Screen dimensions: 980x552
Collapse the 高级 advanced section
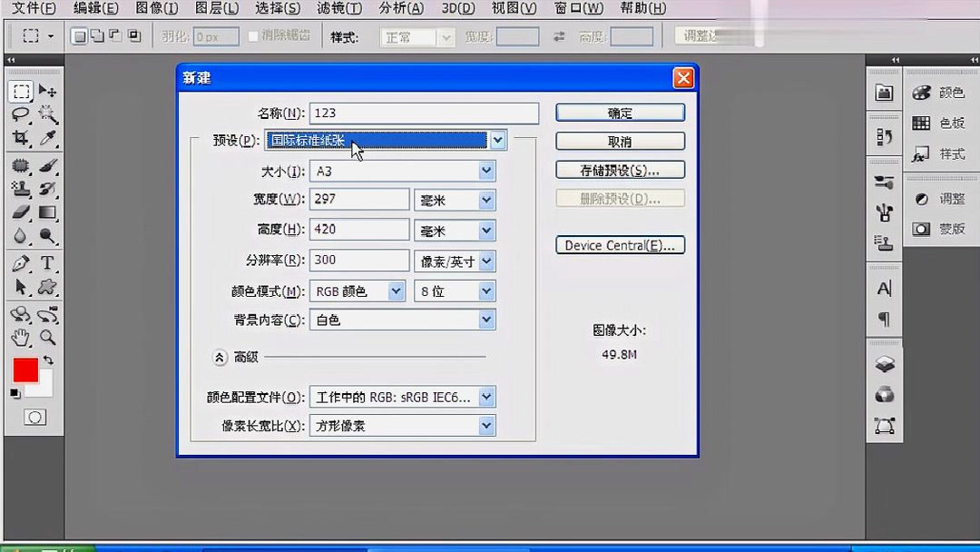(x=220, y=359)
